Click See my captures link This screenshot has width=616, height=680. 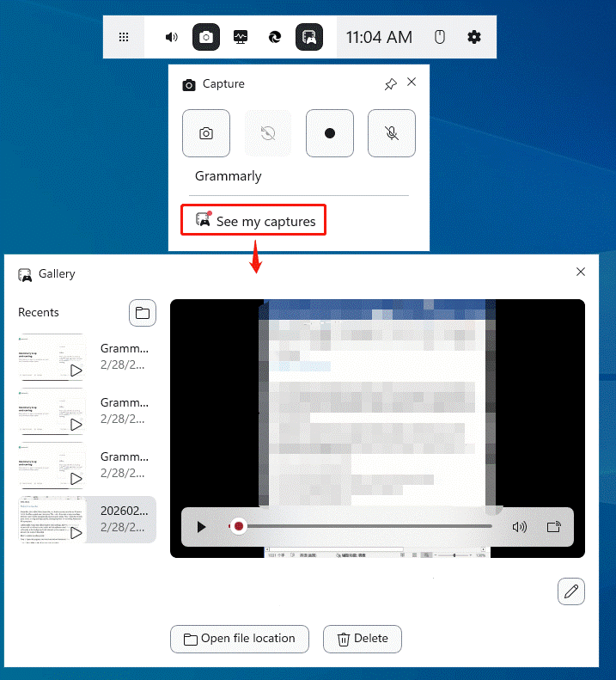255,221
